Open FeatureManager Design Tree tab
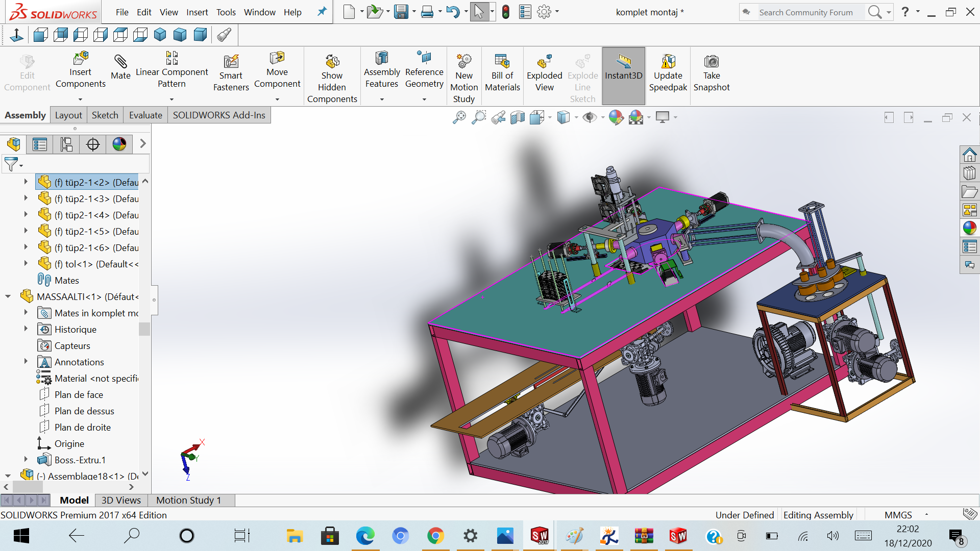The height and width of the screenshot is (551, 980). click(x=14, y=144)
